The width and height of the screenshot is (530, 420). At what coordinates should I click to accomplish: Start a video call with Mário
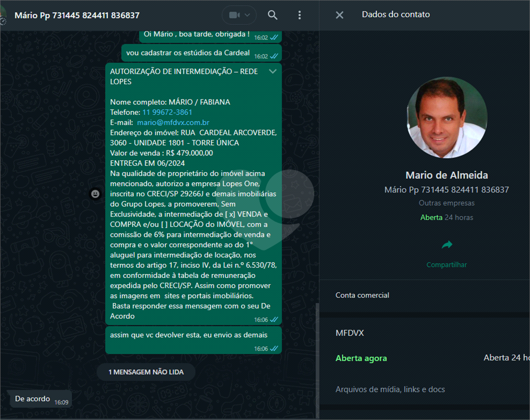(234, 15)
